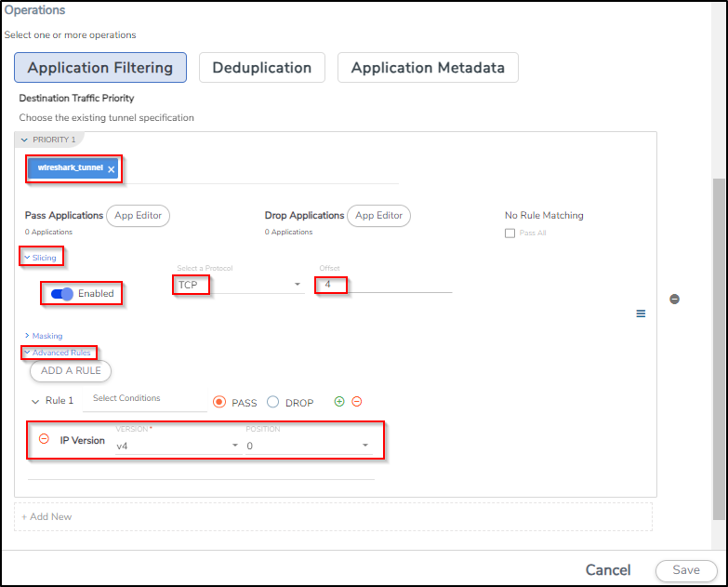Click '0 Applications' under Drop Applications
Screen dimensions: 728x587
pos(289,232)
